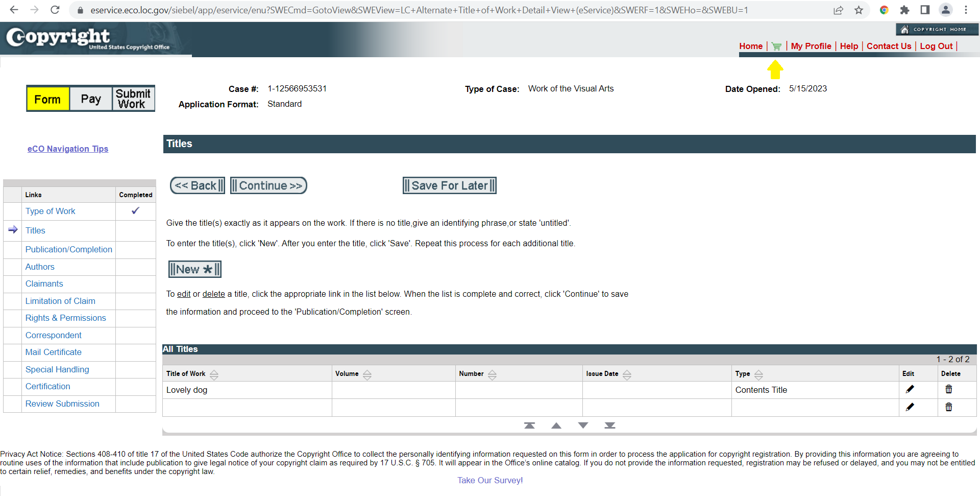Switch to the Pay tab
Image resolution: width=980 pixels, height=496 pixels.
click(91, 98)
